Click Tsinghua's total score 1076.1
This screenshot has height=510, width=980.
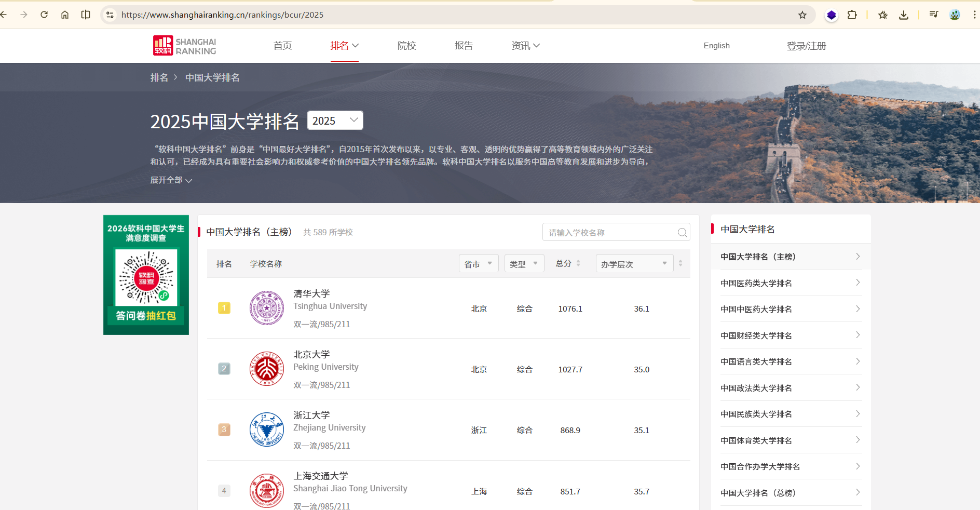point(570,308)
